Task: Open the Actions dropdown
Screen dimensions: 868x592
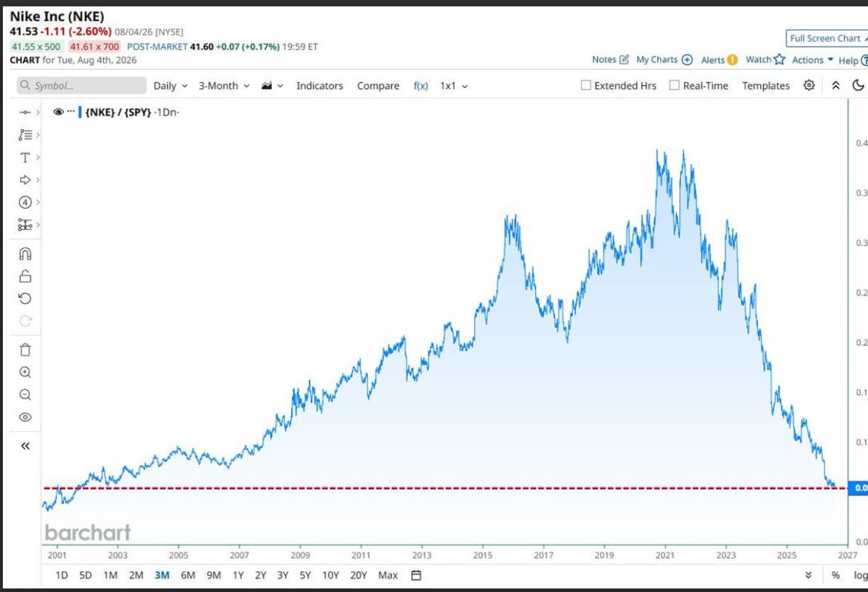Action: click(x=813, y=60)
